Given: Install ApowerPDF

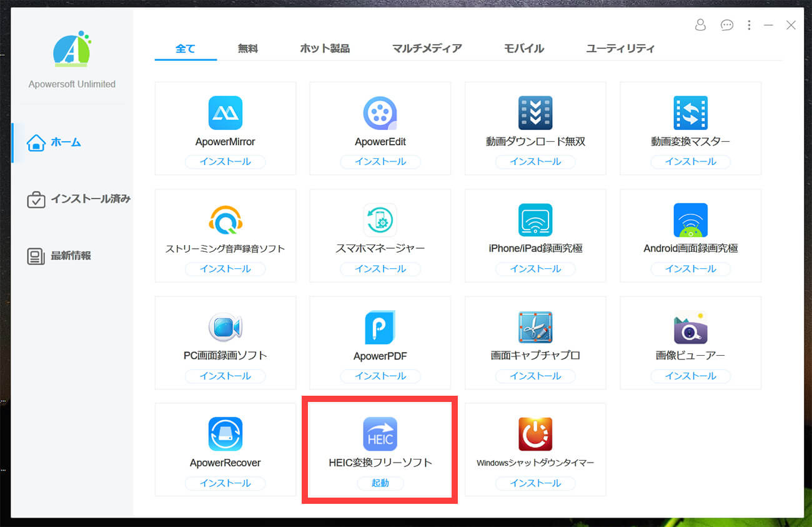Looking at the screenshot, I should [380, 376].
